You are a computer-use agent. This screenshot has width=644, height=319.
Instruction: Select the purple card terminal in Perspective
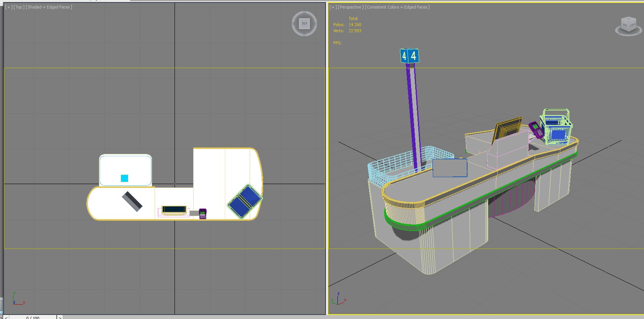[x=536, y=129]
